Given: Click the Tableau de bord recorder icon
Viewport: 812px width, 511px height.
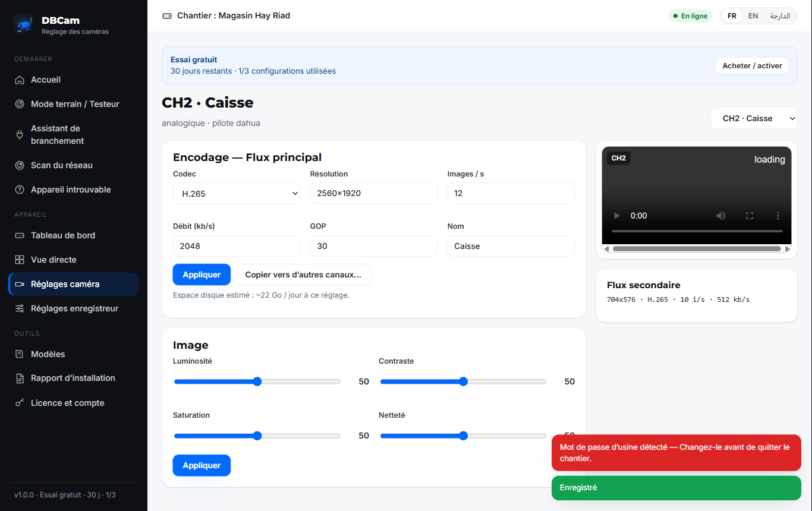Looking at the screenshot, I should (x=20, y=236).
